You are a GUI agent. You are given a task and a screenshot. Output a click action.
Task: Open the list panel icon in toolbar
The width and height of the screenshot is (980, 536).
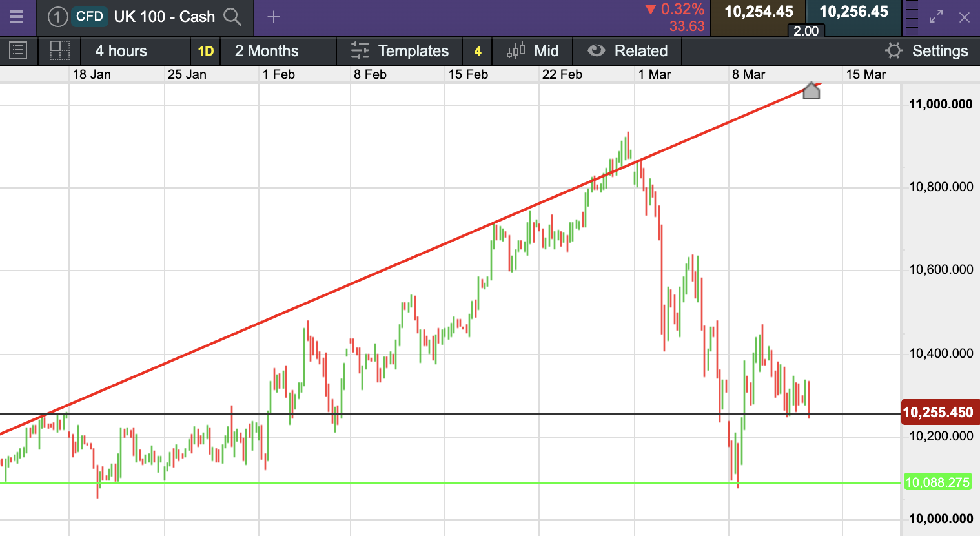coord(18,50)
